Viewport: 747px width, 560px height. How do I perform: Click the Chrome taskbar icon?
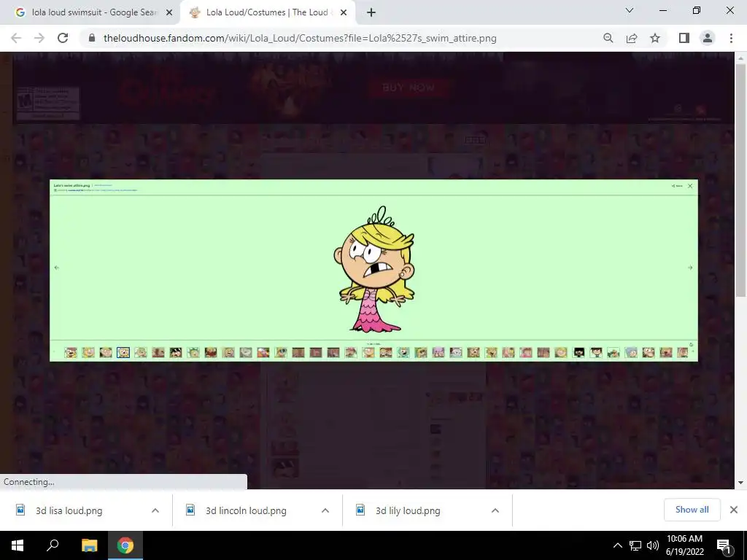(125, 545)
